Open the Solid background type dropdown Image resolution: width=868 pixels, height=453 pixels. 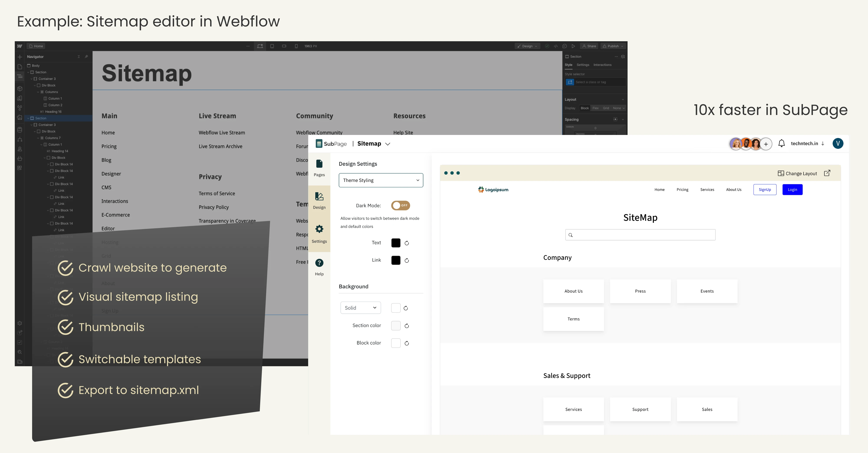360,308
